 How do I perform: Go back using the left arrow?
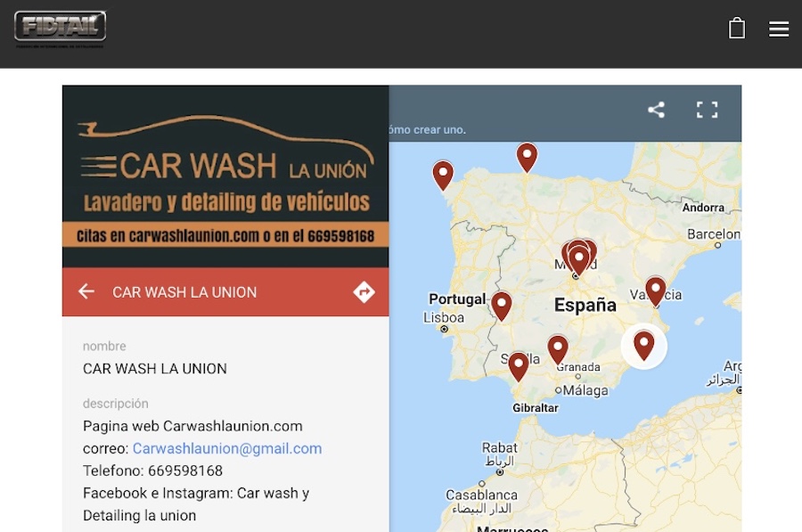pos(86,291)
